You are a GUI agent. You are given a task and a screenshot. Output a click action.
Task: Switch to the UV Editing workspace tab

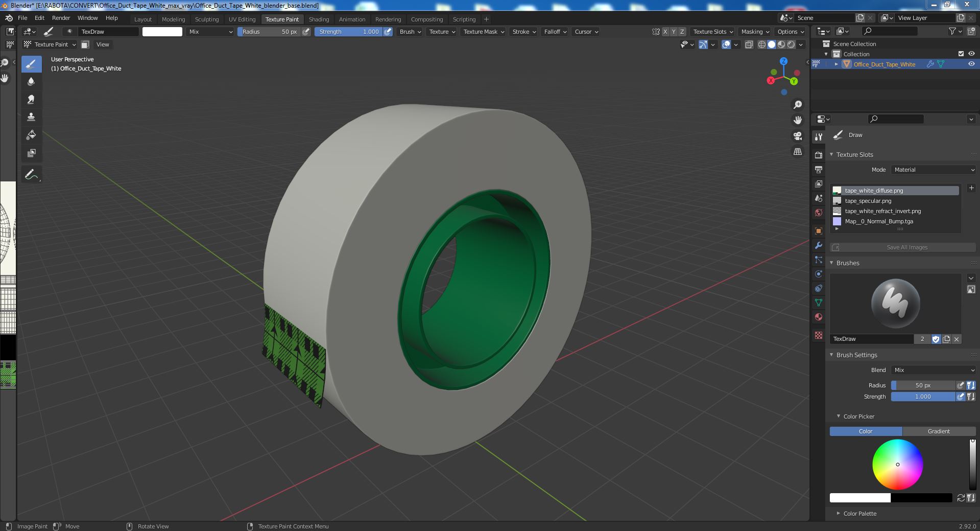[242, 19]
